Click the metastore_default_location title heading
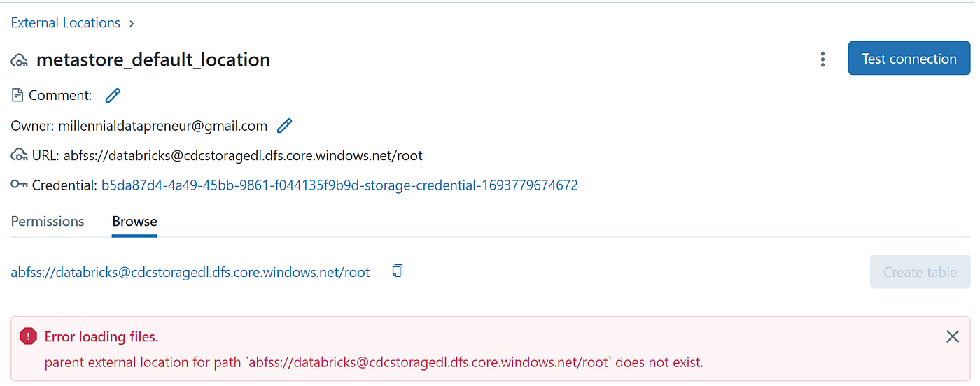This screenshot has width=980, height=386. tap(153, 60)
